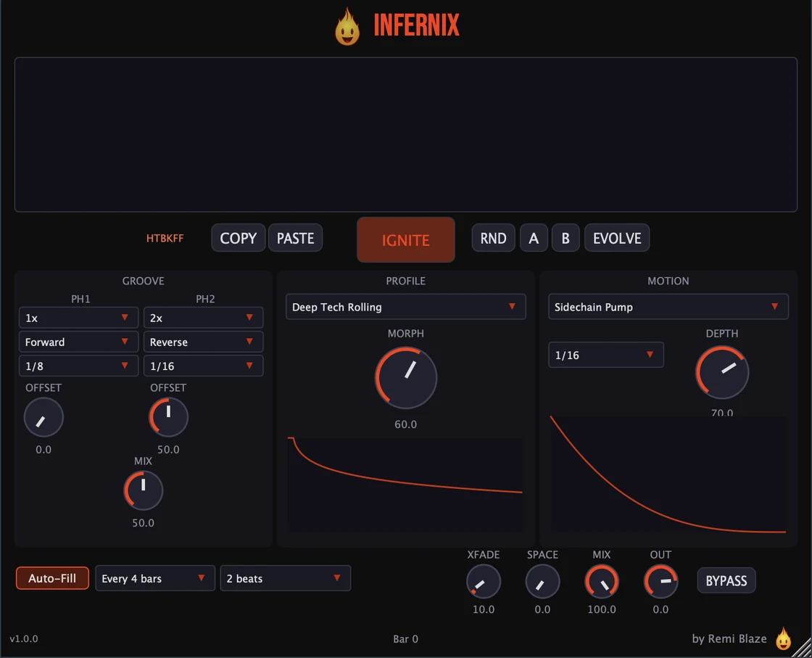Click the v1.0.0 version label
The height and width of the screenshot is (658, 812).
pyautogui.click(x=24, y=639)
